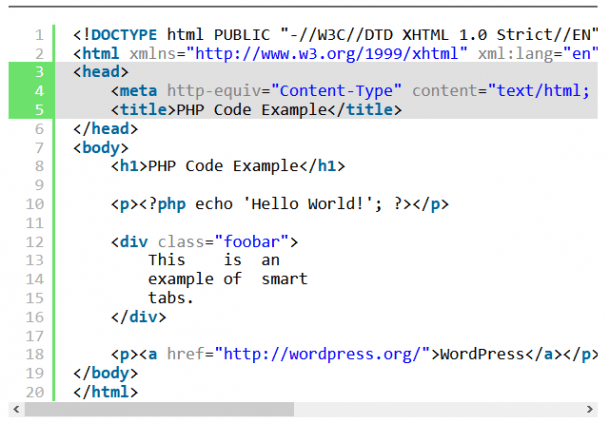This screenshot has height=423, width=610.
Task: Click line number 20 in the gutter
Action: tap(35, 392)
